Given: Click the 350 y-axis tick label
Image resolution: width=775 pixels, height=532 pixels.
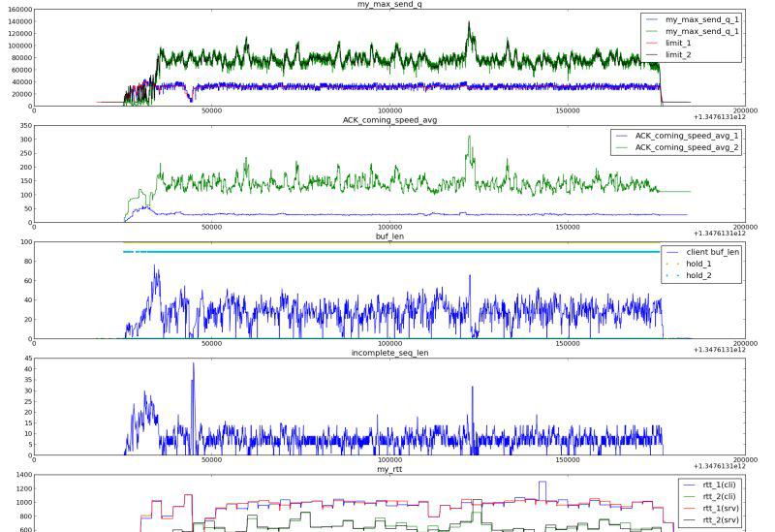Looking at the screenshot, I should pos(26,126).
